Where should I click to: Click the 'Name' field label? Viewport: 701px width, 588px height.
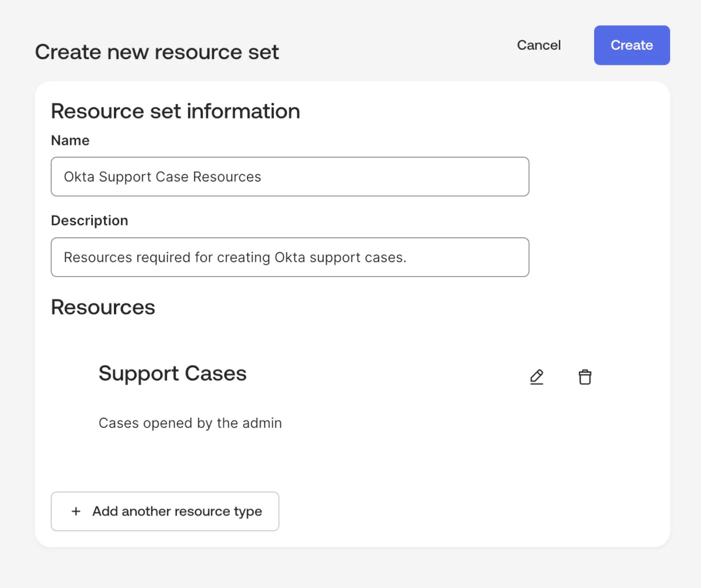70,140
